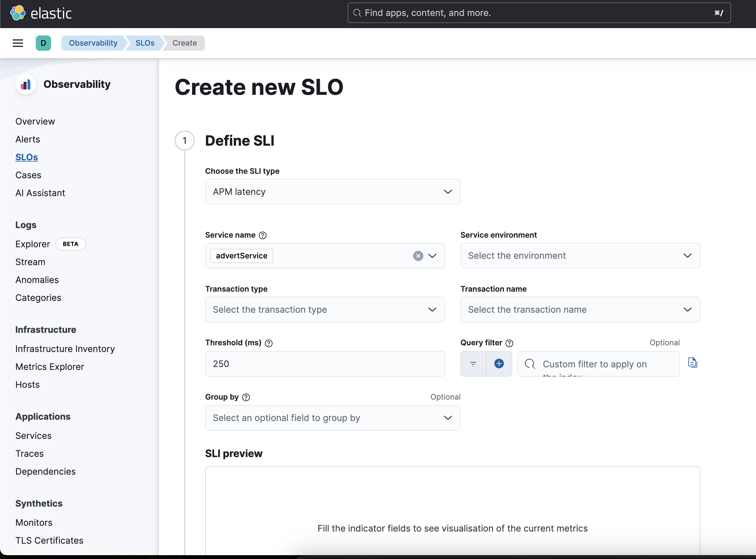Click the Synthetics section heading

point(39,504)
